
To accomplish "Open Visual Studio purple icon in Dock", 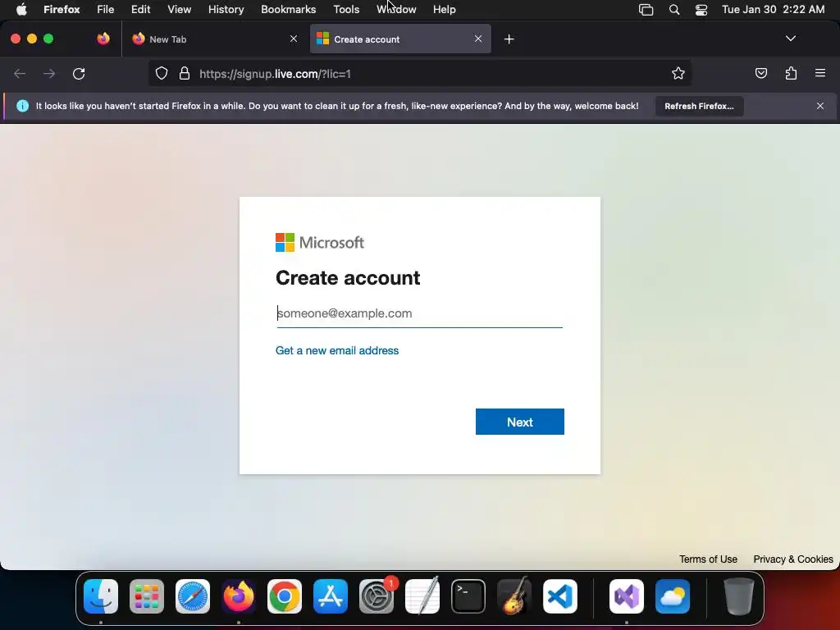I will 627,596.
